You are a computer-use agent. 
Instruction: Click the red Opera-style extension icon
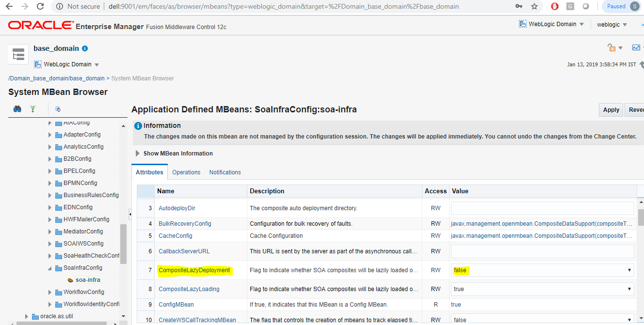coord(555,6)
